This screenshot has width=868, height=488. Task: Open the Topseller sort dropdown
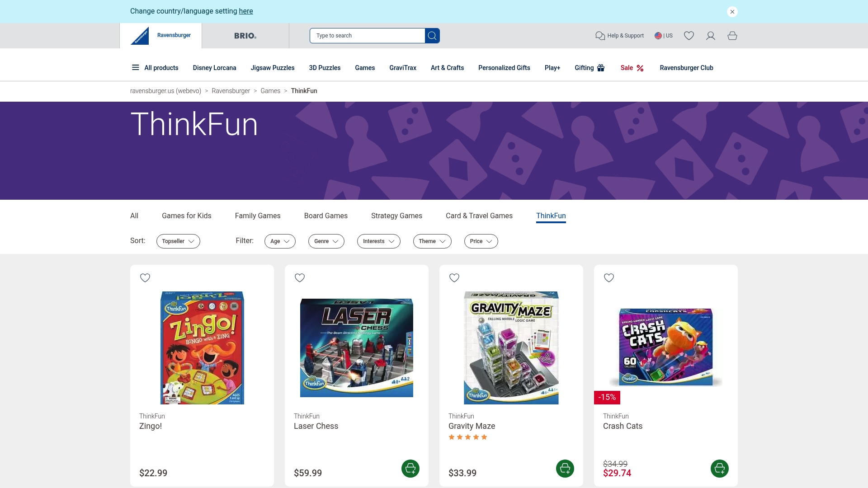tap(178, 241)
